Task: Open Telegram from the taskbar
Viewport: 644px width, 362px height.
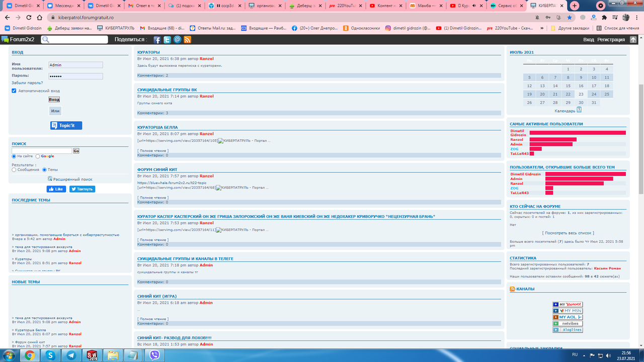Action: coord(71,355)
